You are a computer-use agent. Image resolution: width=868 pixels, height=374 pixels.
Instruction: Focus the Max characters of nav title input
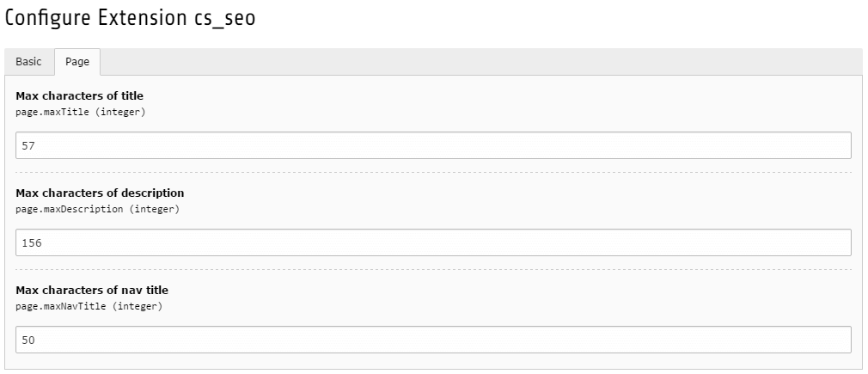433,340
